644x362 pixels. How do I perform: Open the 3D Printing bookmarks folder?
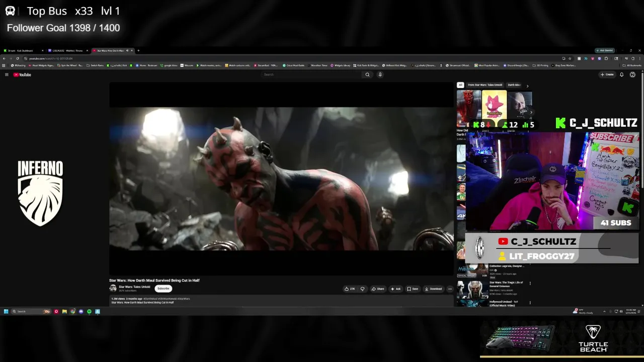pyautogui.click(x=541, y=65)
